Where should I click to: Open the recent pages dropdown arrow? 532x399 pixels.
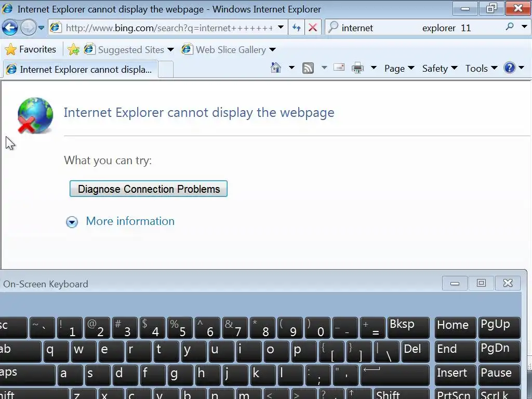(x=42, y=28)
